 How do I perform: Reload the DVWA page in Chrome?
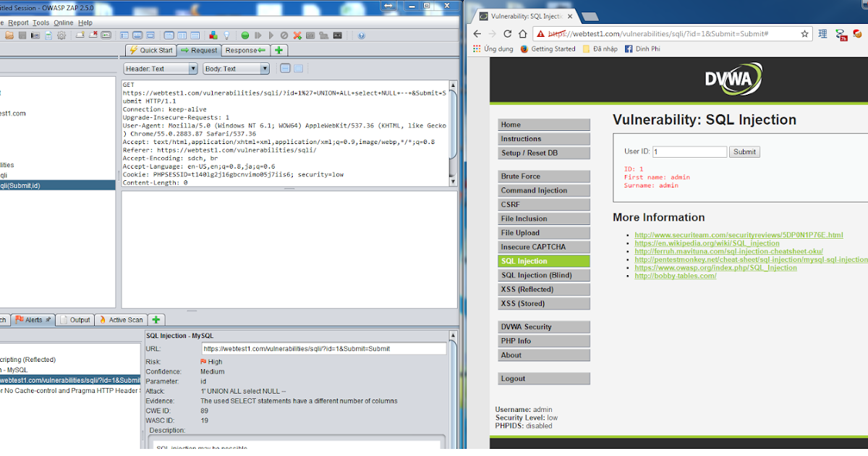[508, 32]
